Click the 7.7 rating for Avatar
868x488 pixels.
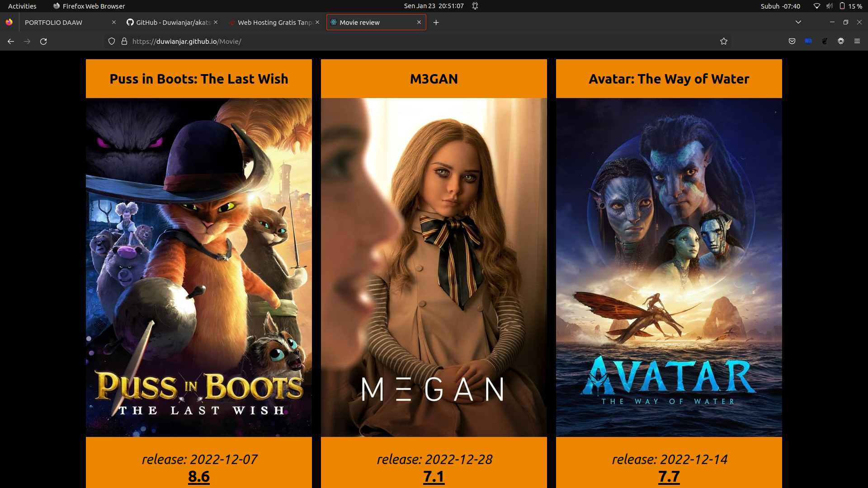click(669, 476)
